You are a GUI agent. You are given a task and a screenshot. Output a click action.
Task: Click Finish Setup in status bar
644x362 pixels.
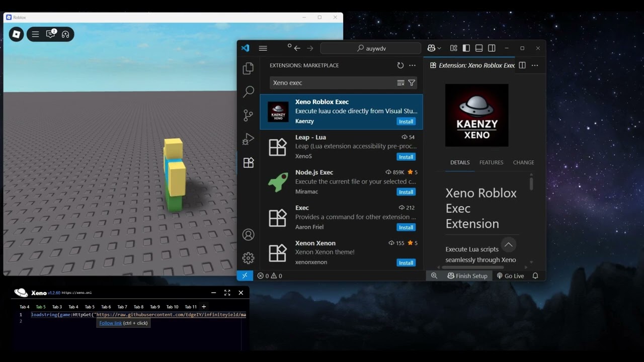pos(467,276)
